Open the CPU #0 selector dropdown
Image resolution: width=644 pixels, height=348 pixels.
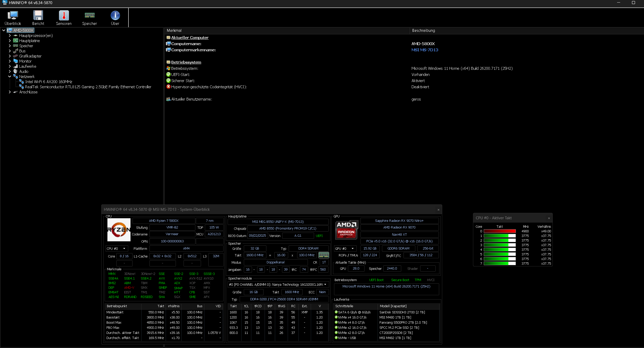tap(117, 248)
